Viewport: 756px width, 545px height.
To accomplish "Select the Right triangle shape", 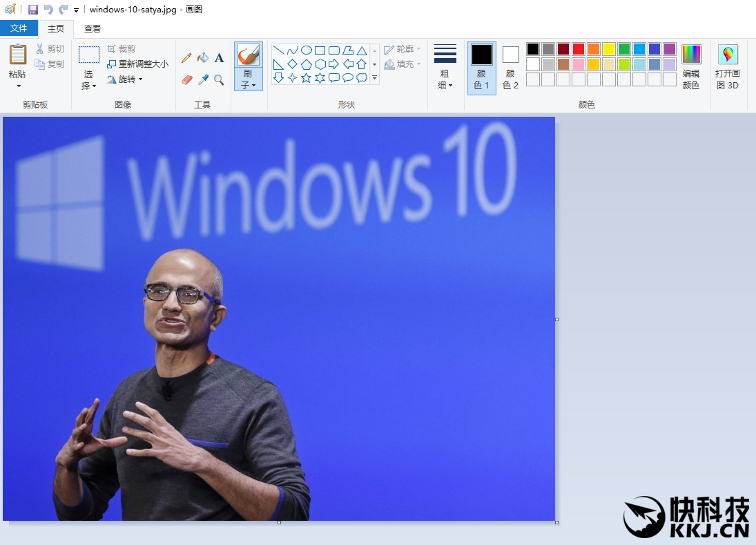I will pyautogui.click(x=278, y=64).
